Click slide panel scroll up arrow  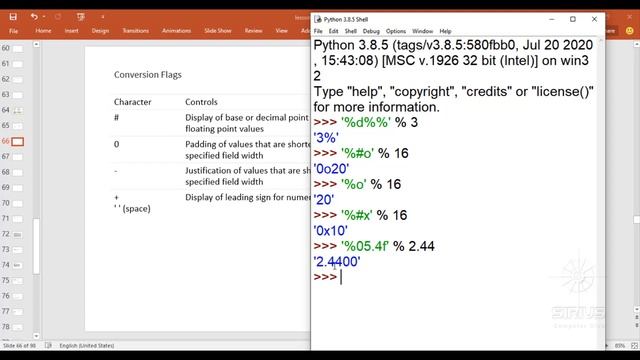[x=36, y=44]
